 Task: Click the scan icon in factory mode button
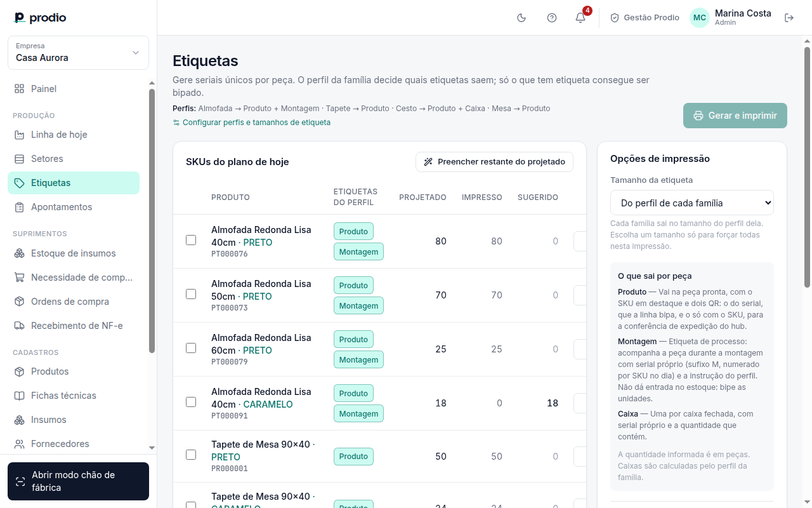click(x=20, y=481)
